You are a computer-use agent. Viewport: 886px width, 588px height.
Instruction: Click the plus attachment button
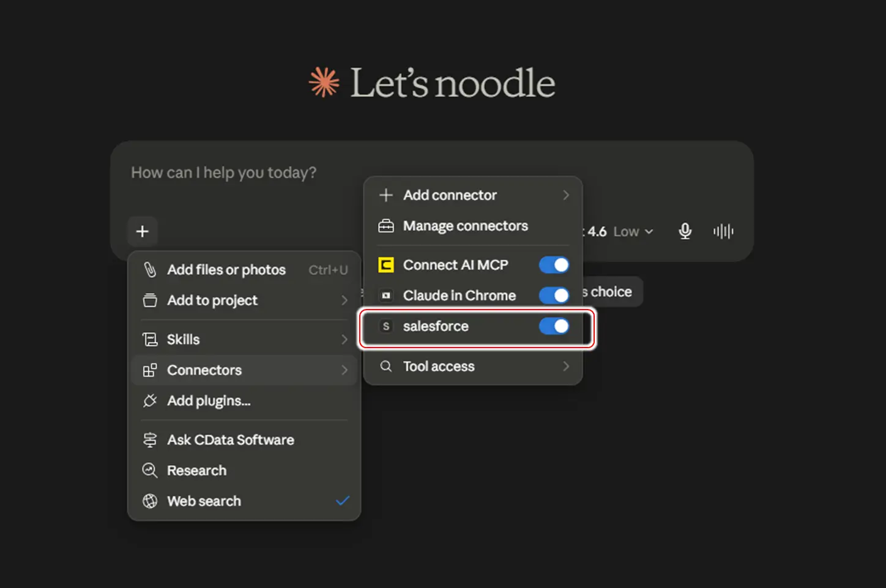[x=143, y=231]
